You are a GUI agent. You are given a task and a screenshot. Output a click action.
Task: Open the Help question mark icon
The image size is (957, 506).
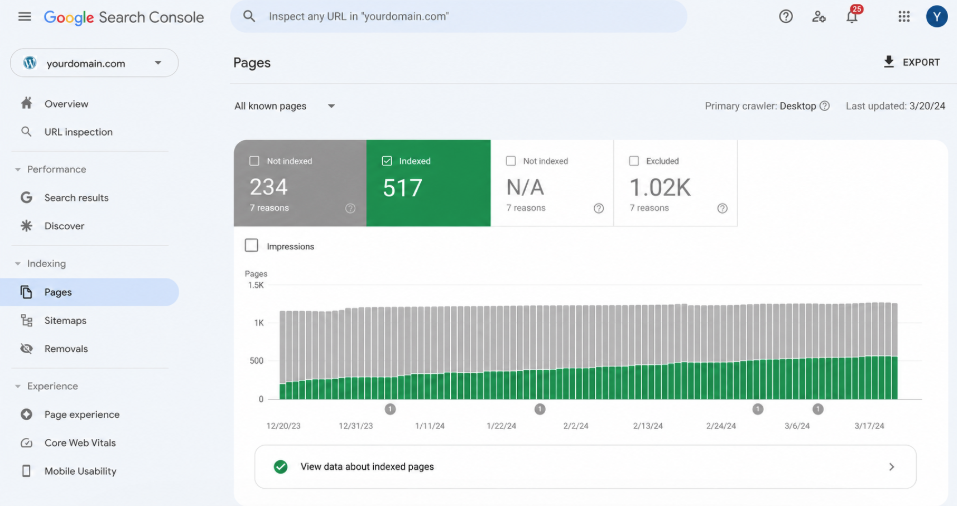(785, 16)
